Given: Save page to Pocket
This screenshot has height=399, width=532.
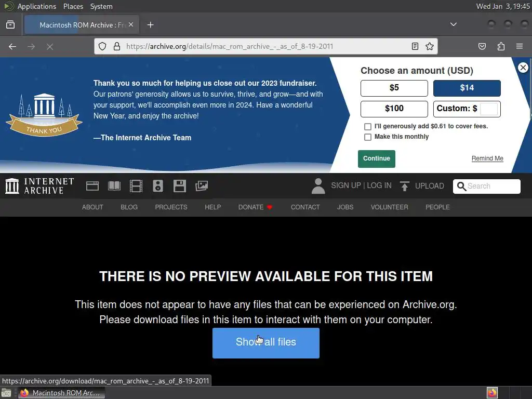Looking at the screenshot, I should (x=482, y=46).
